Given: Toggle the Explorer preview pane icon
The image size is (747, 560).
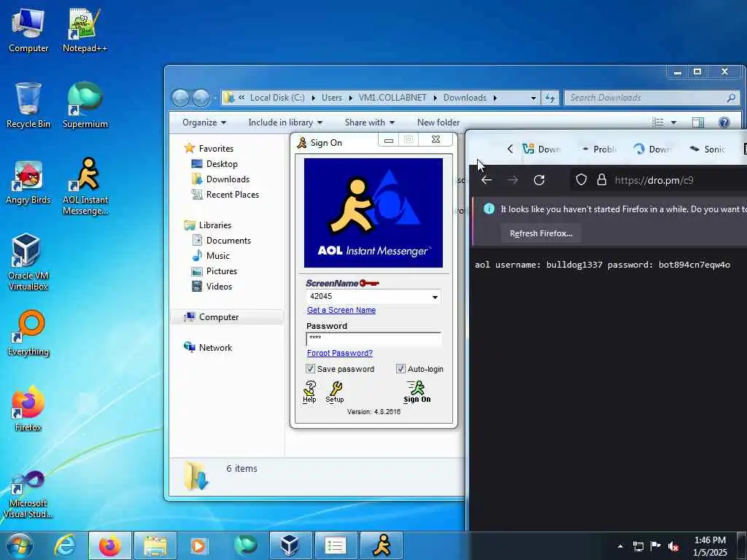Looking at the screenshot, I should [698, 122].
